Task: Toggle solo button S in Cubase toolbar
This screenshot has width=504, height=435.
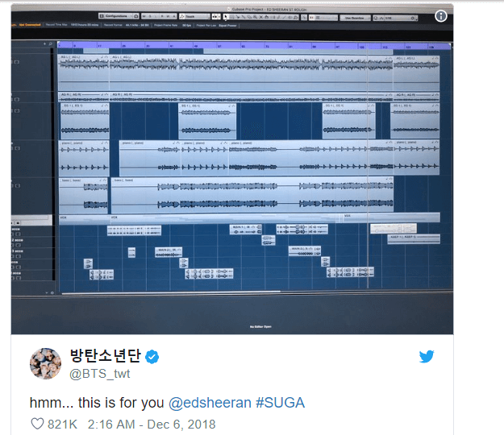Action: pos(150,16)
